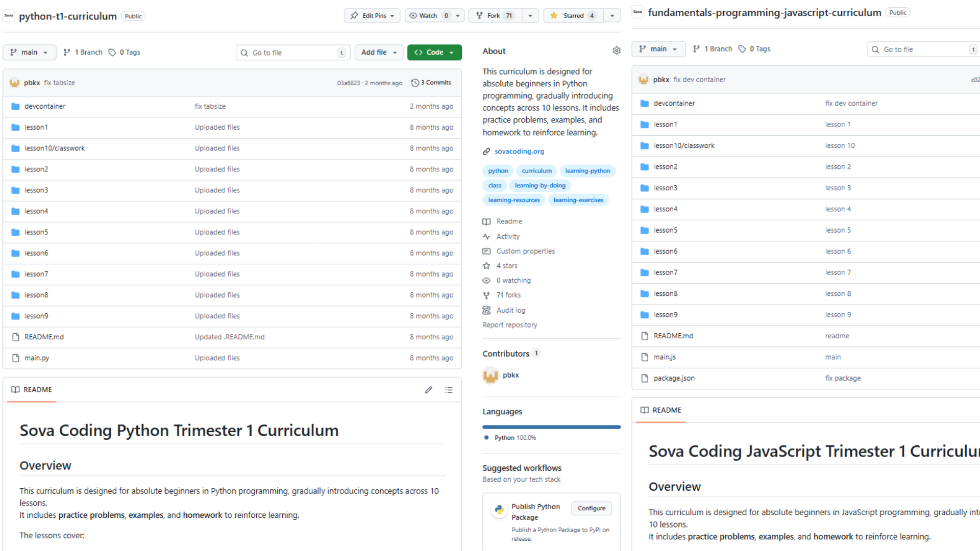This screenshot has width=980, height=551.
Task: Open the README outline list icon
Action: point(449,389)
